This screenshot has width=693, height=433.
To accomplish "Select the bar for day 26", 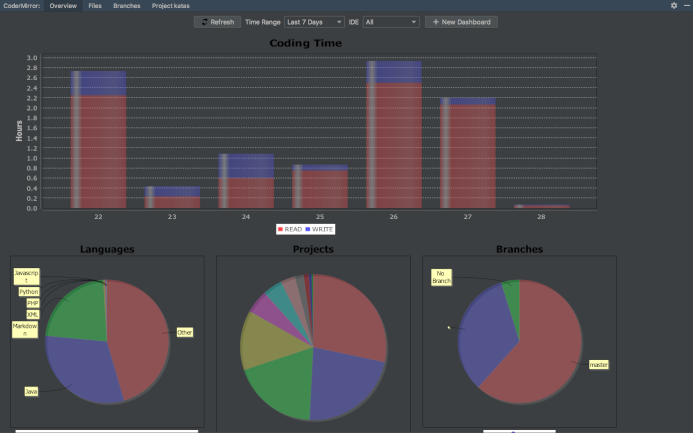I will (394, 135).
